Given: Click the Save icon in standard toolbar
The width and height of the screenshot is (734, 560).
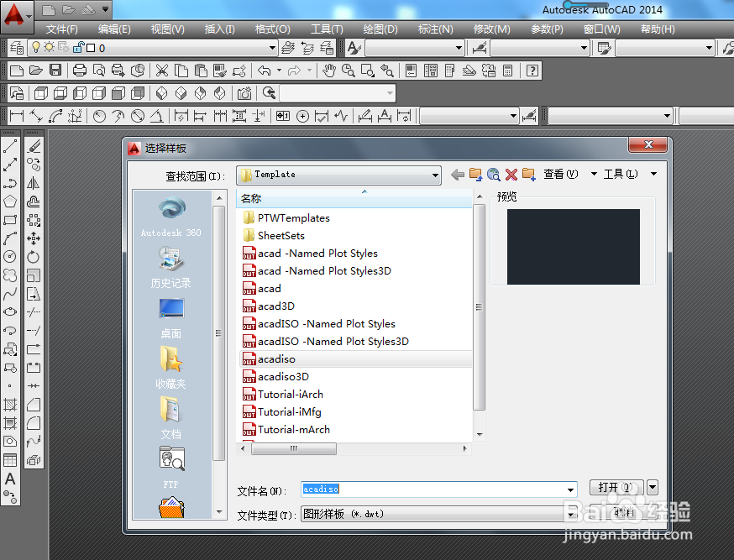Looking at the screenshot, I should pos(55,71).
